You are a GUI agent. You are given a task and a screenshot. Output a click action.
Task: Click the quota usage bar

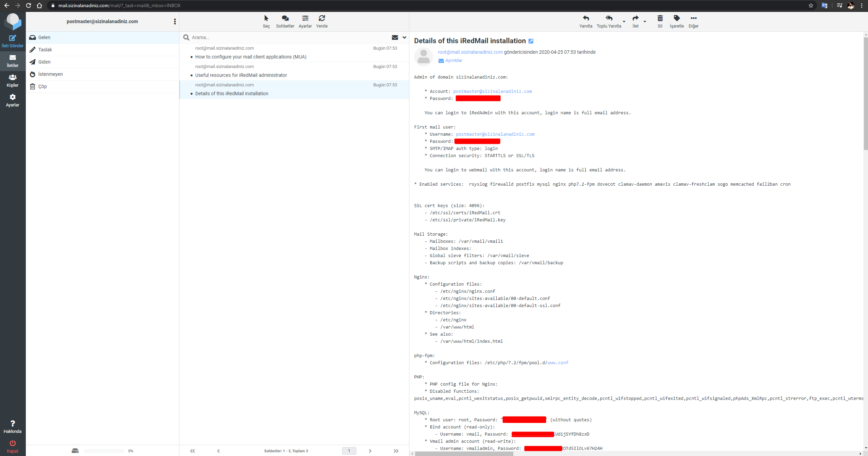104,451
